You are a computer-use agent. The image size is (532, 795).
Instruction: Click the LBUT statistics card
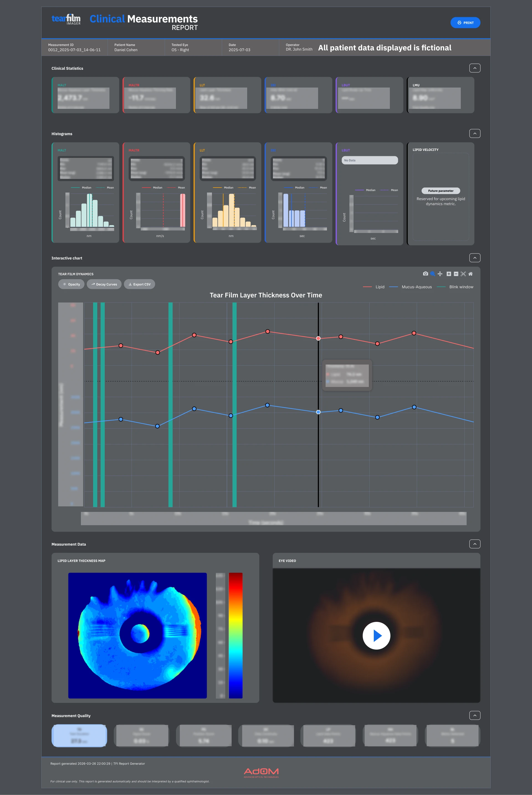click(x=369, y=95)
